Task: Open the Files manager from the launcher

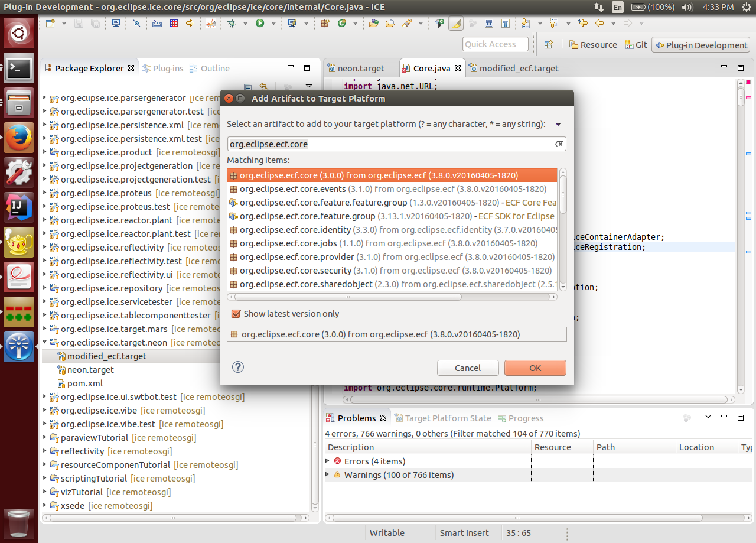Action: [x=19, y=102]
